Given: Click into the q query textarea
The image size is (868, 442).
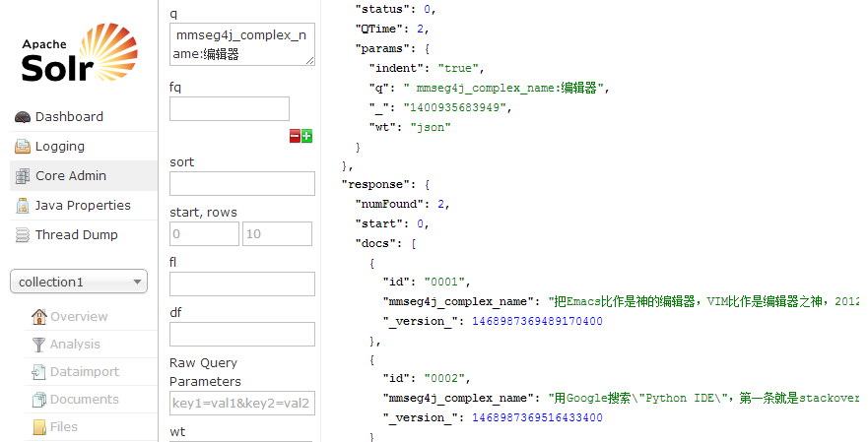Looking at the screenshot, I should click(241, 44).
